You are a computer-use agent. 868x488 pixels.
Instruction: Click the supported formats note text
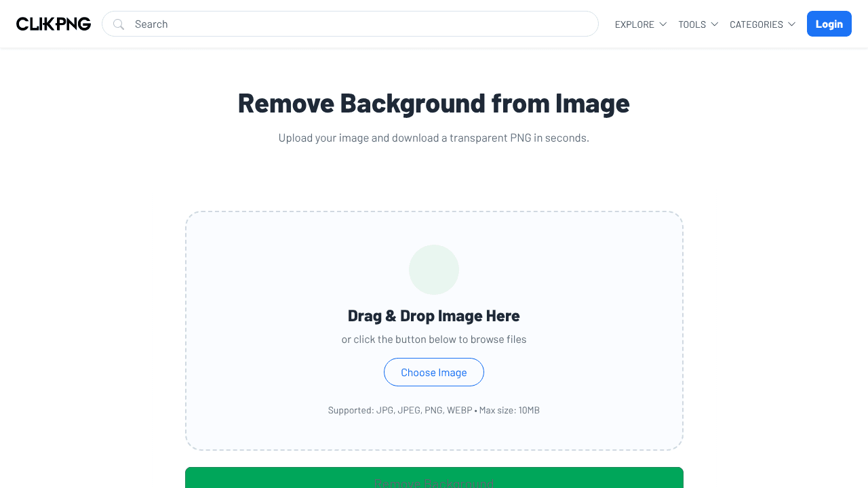[434, 410]
